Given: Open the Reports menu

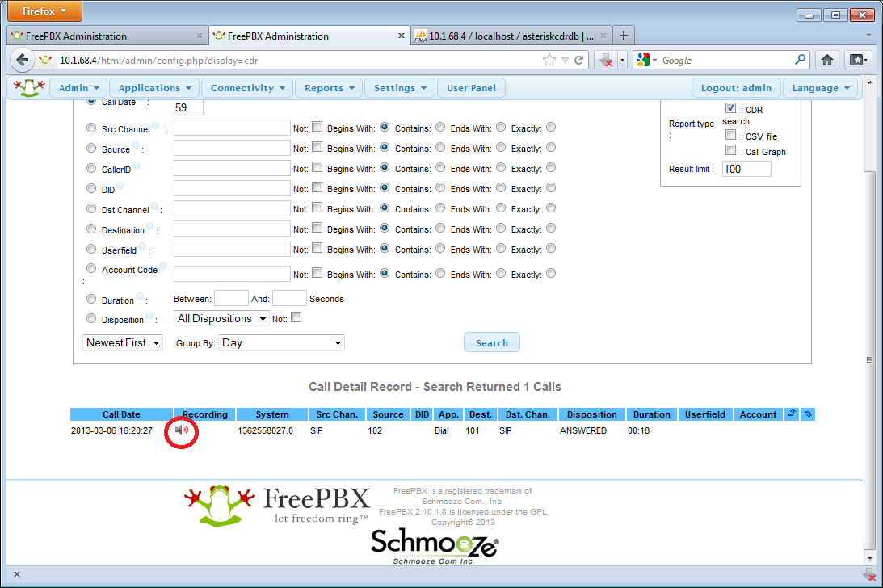Looking at the screenshot, I should [329, 88].
